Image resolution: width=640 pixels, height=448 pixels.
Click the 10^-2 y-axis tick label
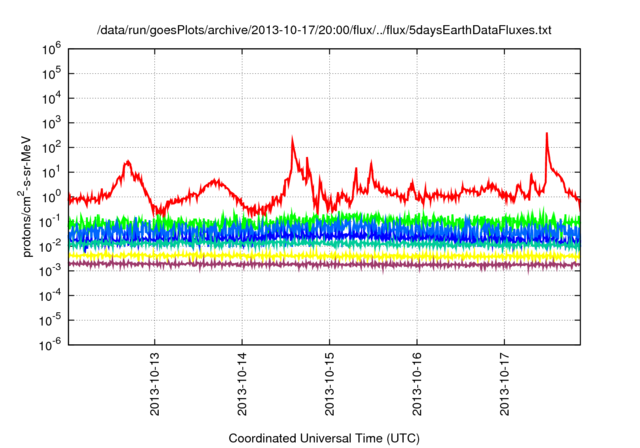tap(51, 247)
